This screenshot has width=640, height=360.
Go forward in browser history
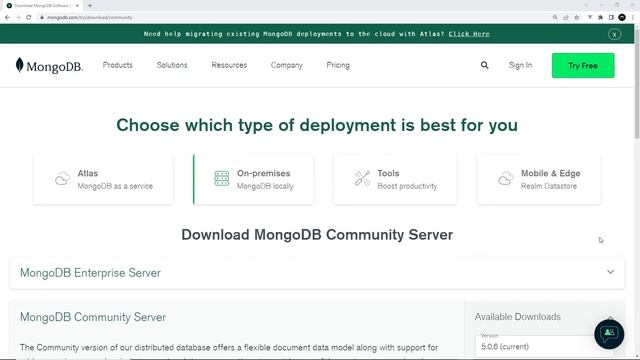18,18
